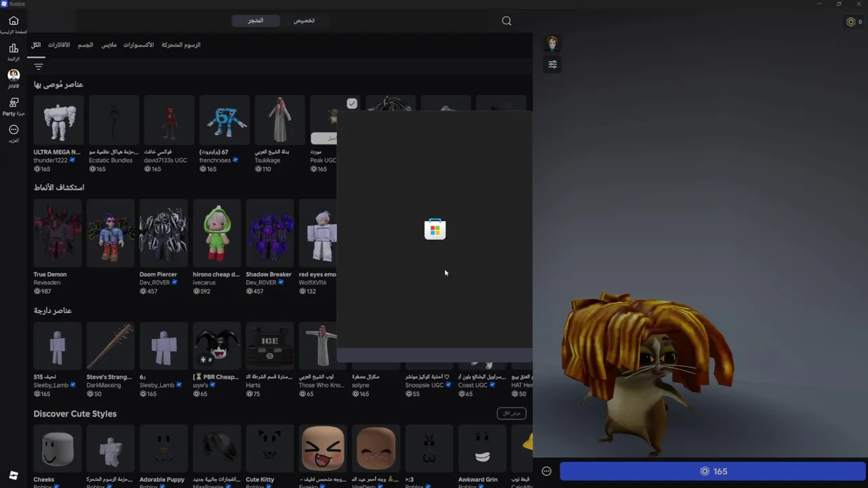Open the PBR Cheap... jester hat thumbnail
This screenshot has height=488, width=868.
(x=217, y=346)
